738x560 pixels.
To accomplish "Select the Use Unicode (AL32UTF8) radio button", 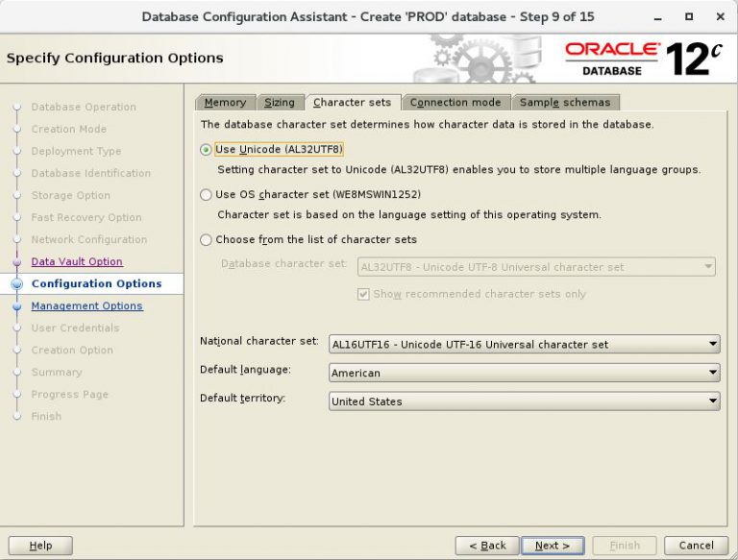I will tap(206, 150).
